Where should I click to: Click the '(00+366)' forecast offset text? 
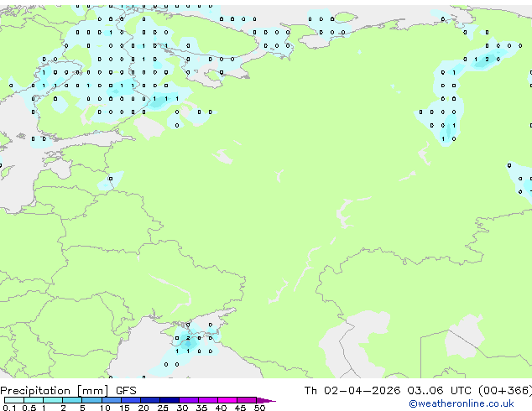point(505,391)
